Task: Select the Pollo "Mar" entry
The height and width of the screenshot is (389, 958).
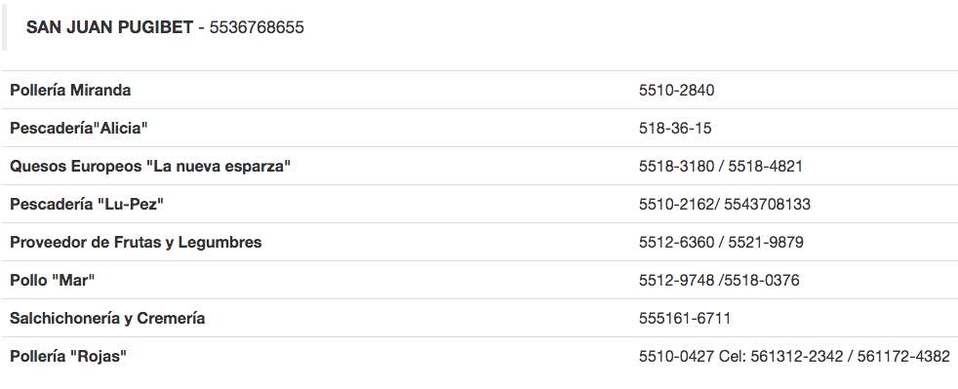Action: pos(53,280)
